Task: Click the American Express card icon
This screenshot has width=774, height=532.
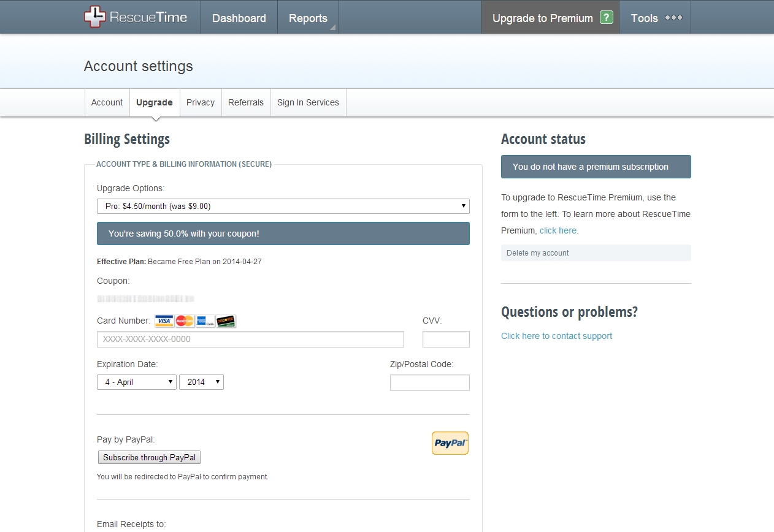Action: click(205, 321)
